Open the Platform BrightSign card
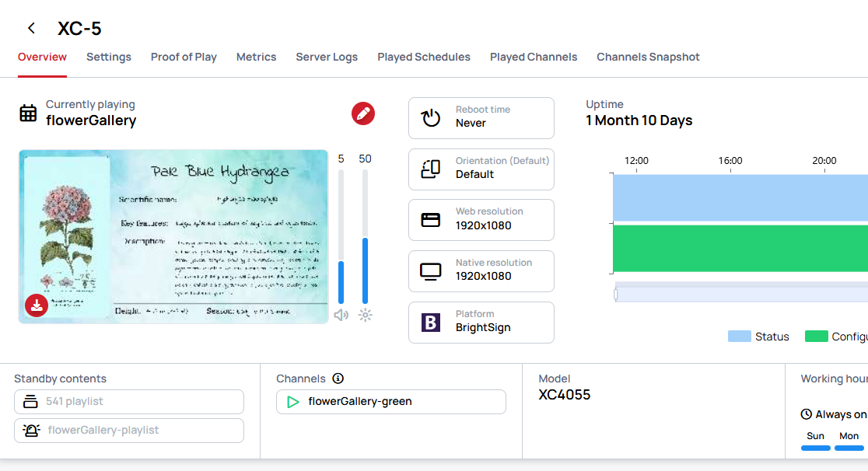 pyautogui.click(x=481, y=322)
